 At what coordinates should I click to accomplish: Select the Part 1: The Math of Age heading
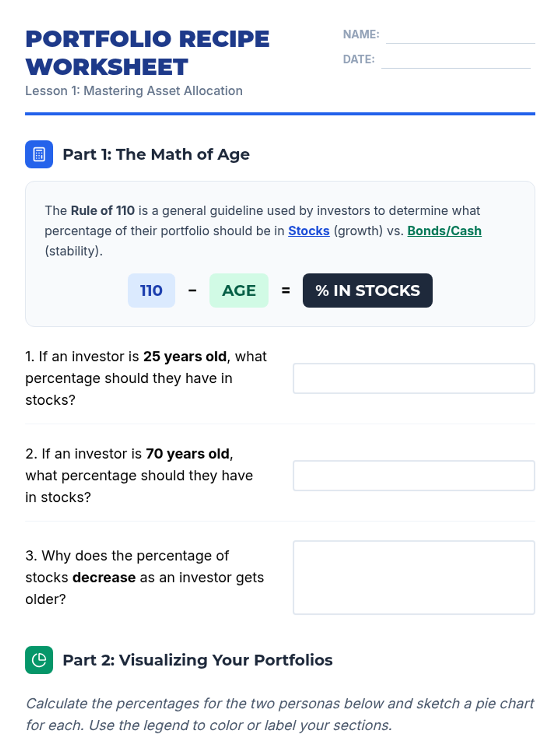156,154
